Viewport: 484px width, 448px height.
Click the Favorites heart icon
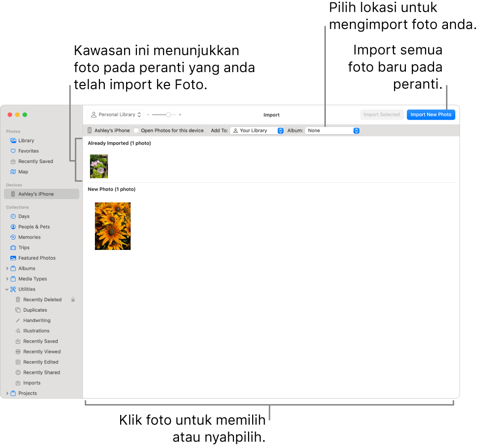13,151
